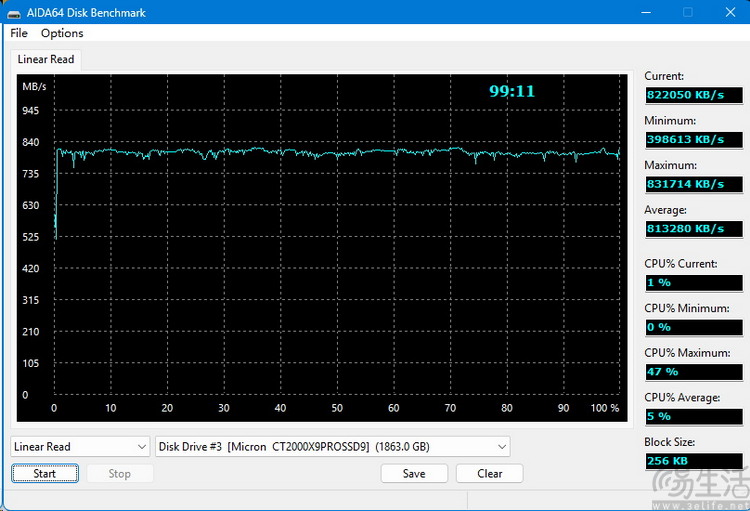This screenshot has width=750, height=511.
Task: Expand the Linear Read test type dropdown
Action: (80, 446)
